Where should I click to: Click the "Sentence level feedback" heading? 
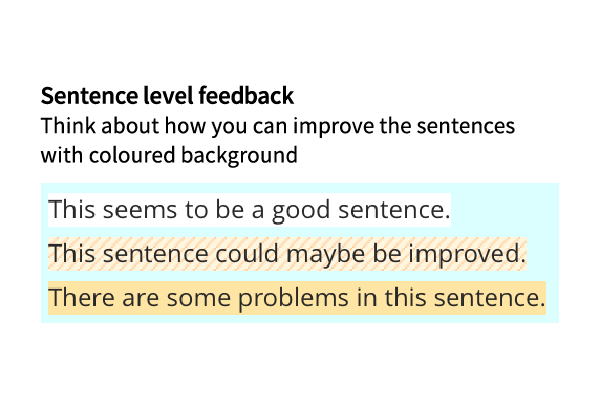(x=167, y=97)
